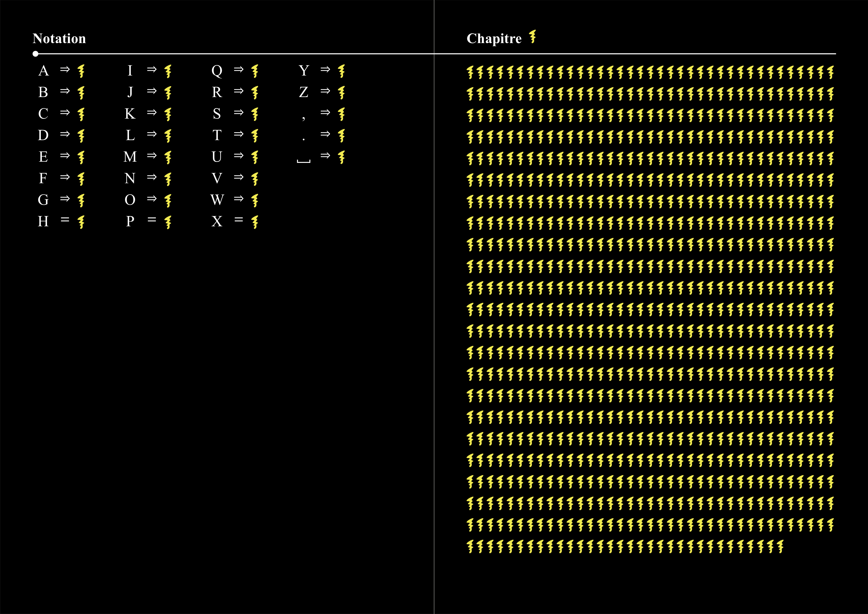Click the Chapitre heading text
Viewport: 868px width, 614px height.
click(x=494, y=39)
